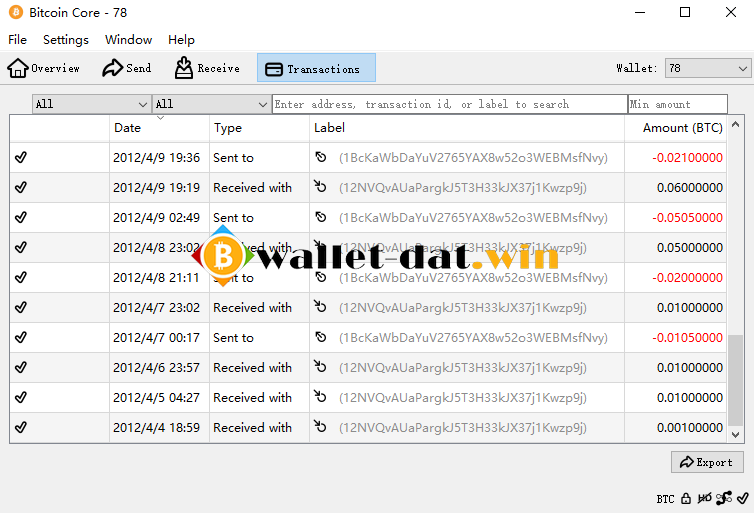Select the date 2012/4/9 19:36
The width and height of the screenshot is (754, 513).
[156, 158]
